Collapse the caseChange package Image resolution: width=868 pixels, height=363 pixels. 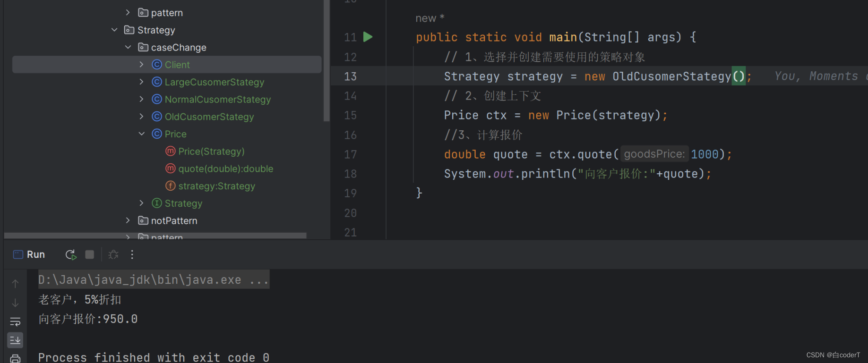pyautogui.click(x=128, y=47)
